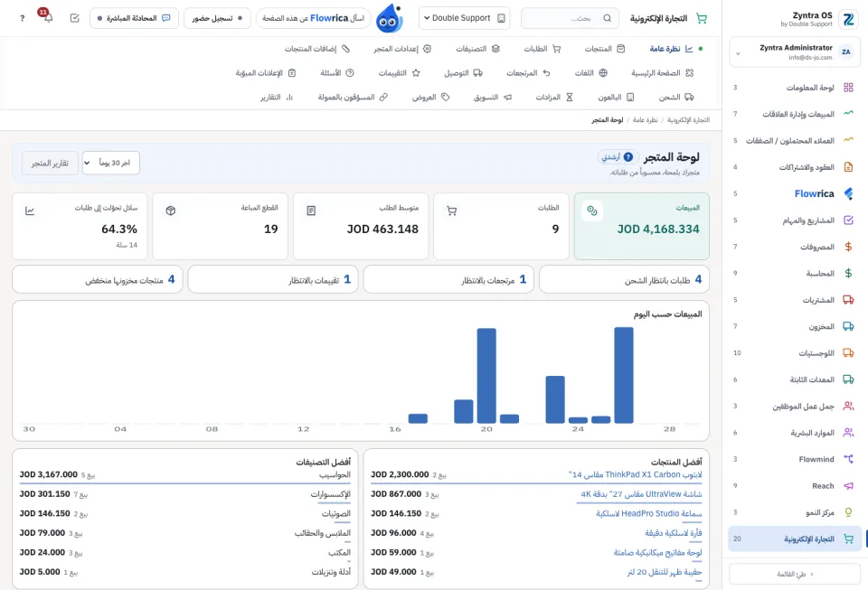Open العملاء المحتملون / الصفقات in the sidebar
This screenshot has height=590, width=868.
(x=795, y=140)
